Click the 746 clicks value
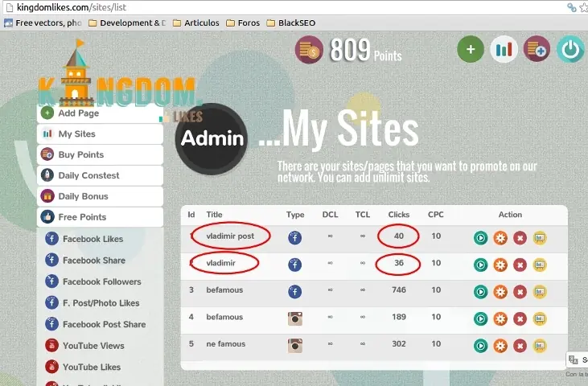The height and width of the screenshot is (386, 588). [x=399, y=289]
